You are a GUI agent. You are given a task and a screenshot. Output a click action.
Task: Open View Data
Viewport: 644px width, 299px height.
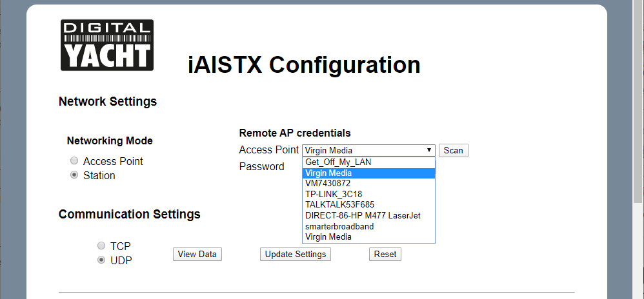tap(197, 254)
